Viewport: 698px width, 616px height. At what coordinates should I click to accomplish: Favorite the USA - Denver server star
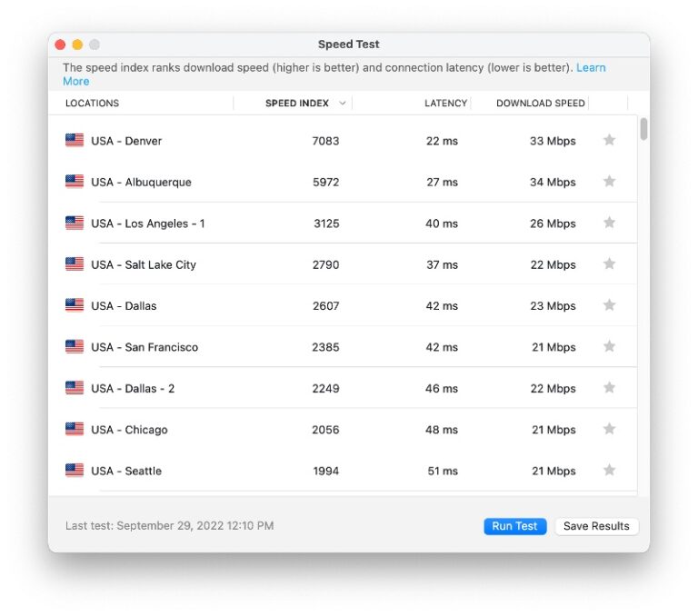pos(609,140)
